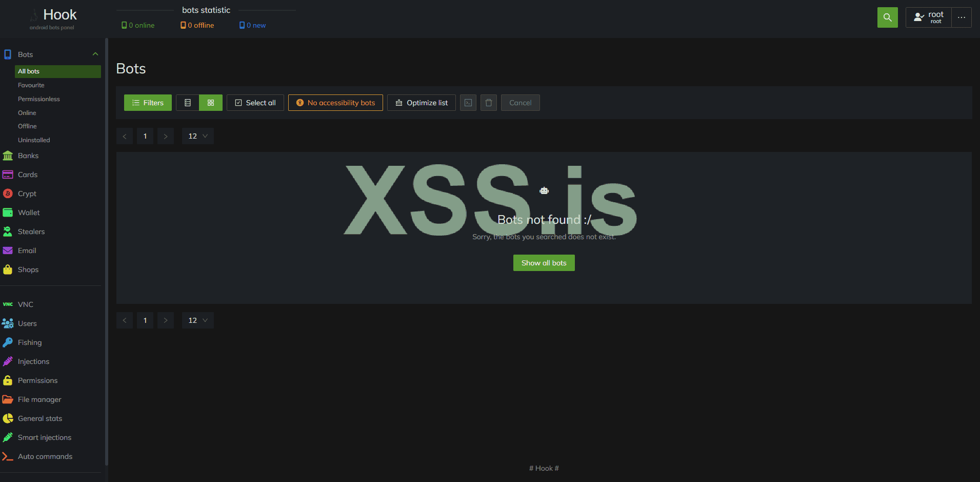Click the '# Hook #' footer text
This screenshot has height=482, width=980.
coord(544,468)
